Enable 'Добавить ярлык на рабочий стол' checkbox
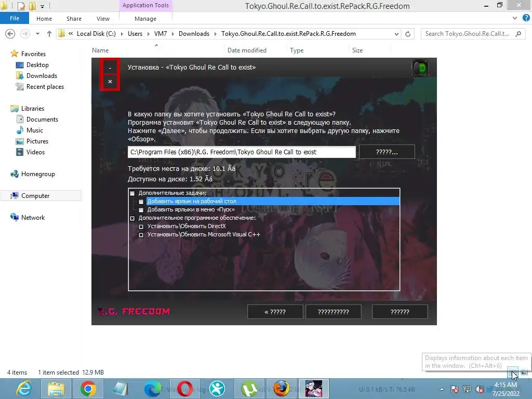 click(x=141, y=202)
